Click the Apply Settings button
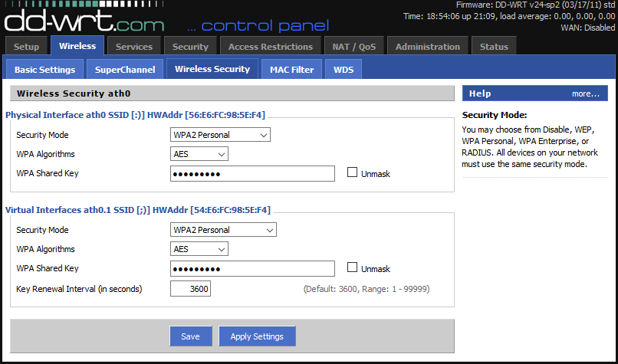 [257, 336]
